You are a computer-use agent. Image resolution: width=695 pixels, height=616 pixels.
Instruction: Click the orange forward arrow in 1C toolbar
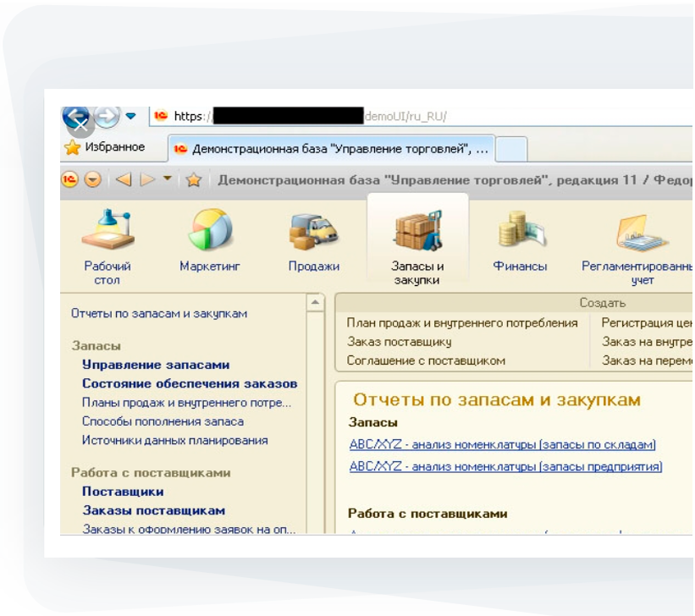pyautogui.click(x=148, y=179)
